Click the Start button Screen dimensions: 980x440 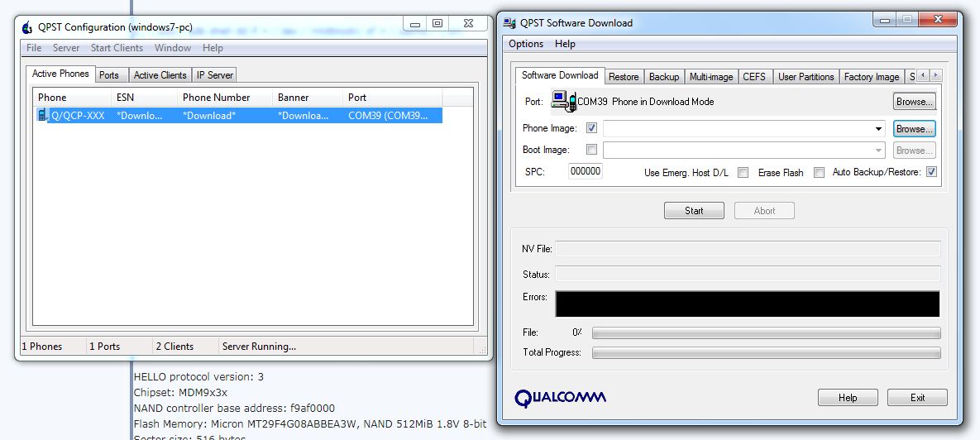coord(694,211)
